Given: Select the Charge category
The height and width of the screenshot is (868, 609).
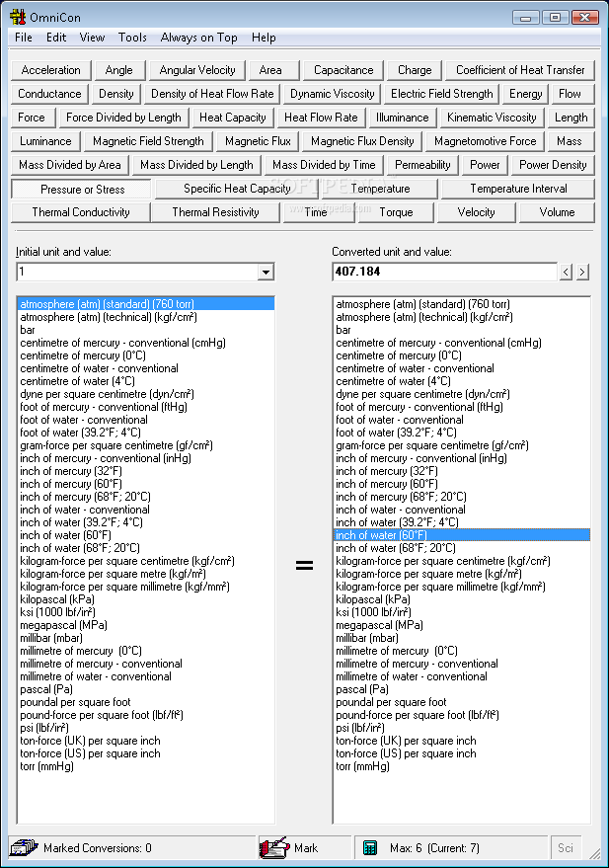Looking at the screenshot, I should point(415,70).
